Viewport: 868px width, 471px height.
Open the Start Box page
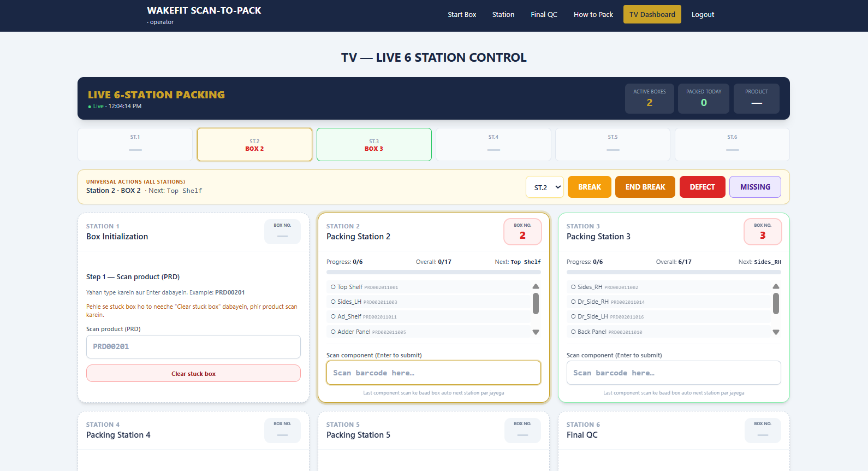click(462, 15)
